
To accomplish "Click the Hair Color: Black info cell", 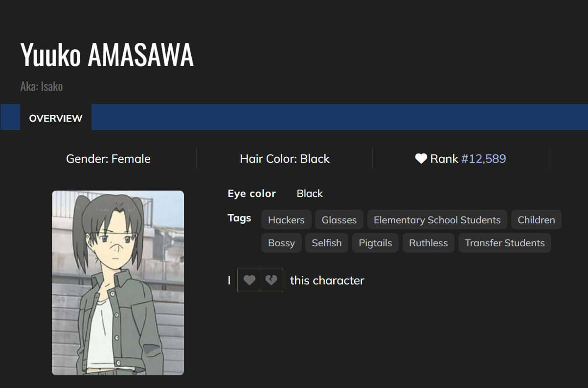I will (x=285, y=159).
